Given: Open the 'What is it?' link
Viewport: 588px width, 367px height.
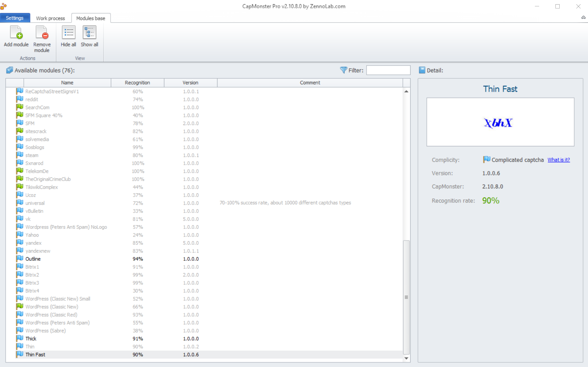Looking at the screenshot, I should [559, 160].
